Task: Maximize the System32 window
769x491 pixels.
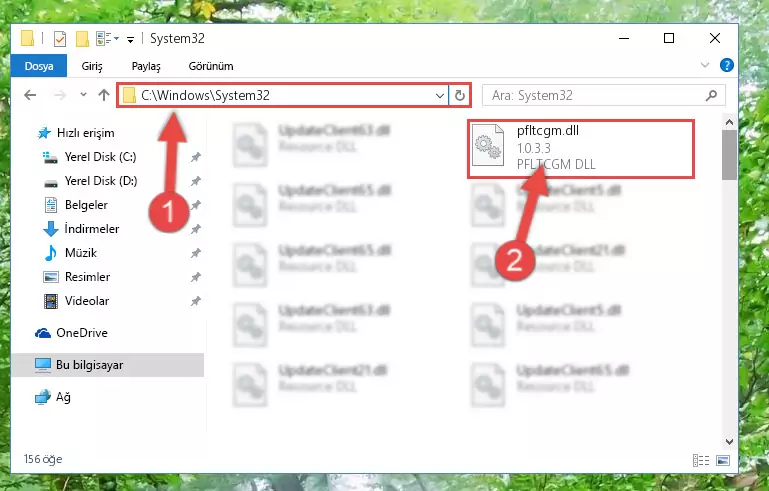Action: click(x=669, y=38)
